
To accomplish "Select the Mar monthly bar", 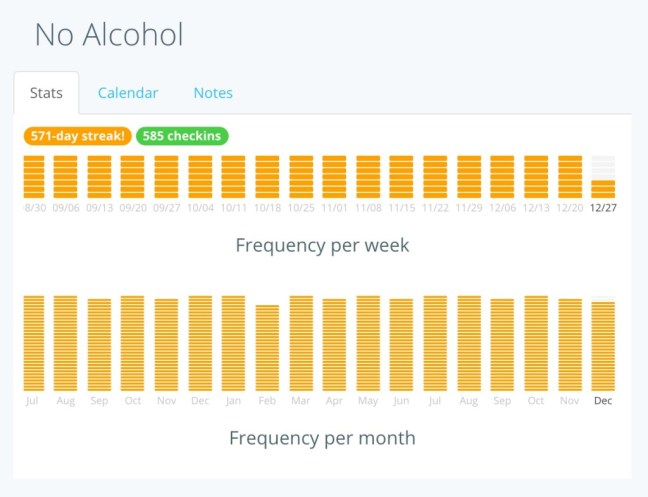I will (x=301, y=343).
